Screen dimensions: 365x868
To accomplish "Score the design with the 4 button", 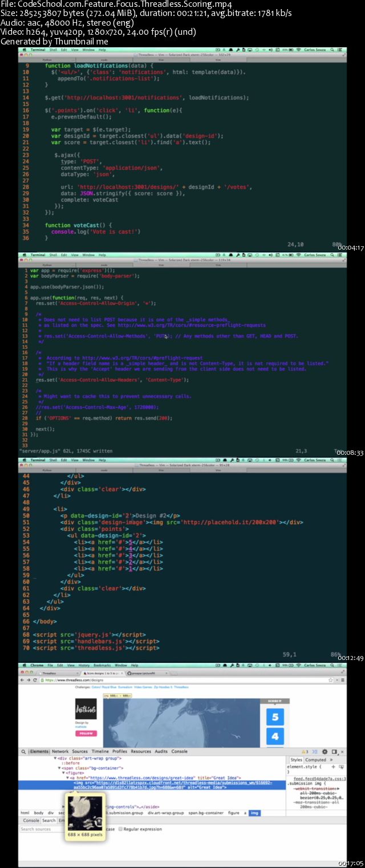I will 275,737.
